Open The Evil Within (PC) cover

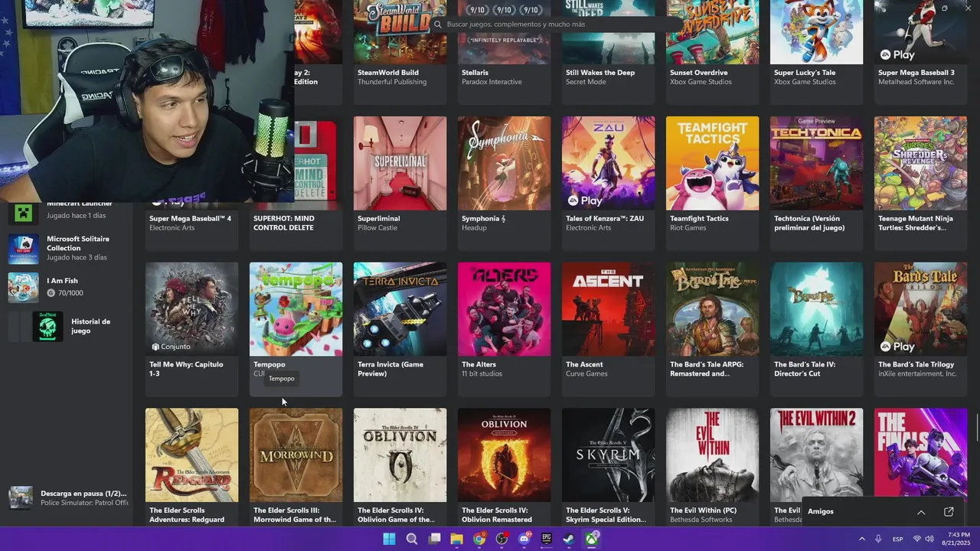point(712,455)
